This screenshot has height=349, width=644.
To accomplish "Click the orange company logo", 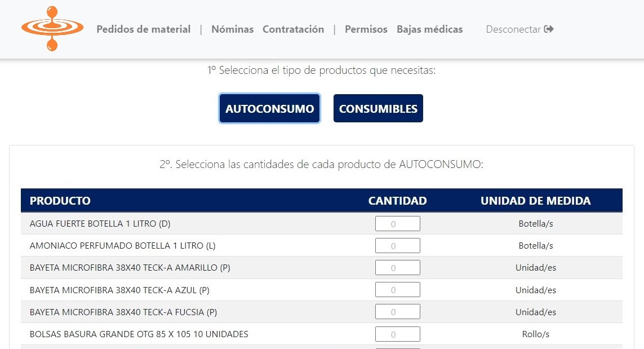I will [x=52, y=29].
